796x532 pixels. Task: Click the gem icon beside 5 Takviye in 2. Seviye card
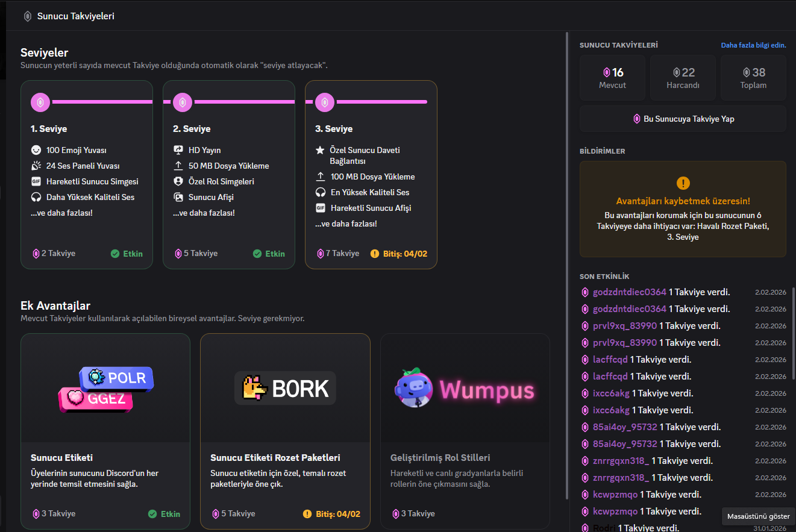point(178,254)
